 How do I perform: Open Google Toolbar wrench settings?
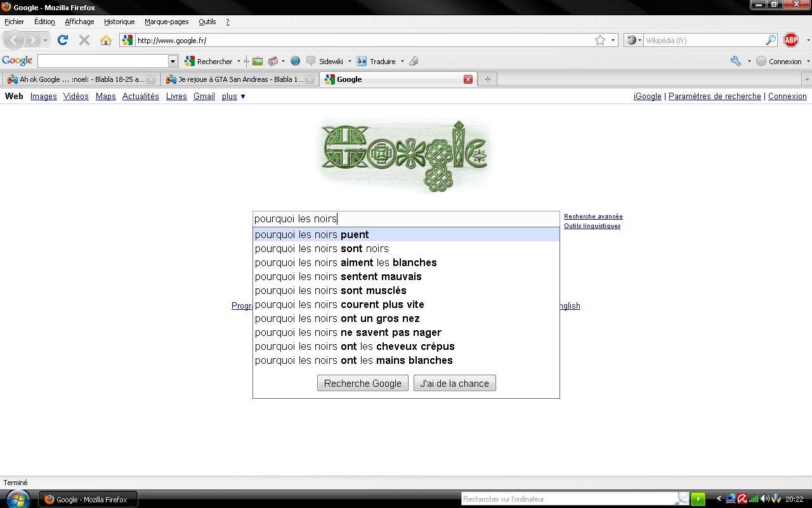pyautogui.click(x=736, y=61)
